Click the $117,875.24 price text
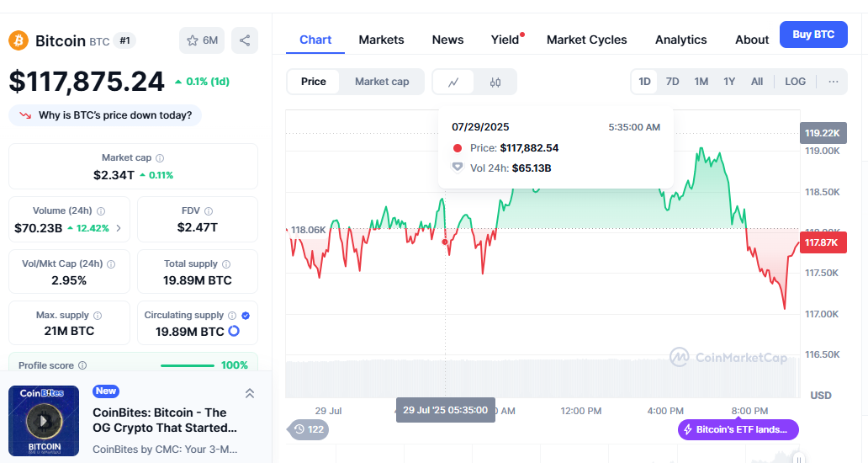The image size is (868, 463). click(87, 82)
